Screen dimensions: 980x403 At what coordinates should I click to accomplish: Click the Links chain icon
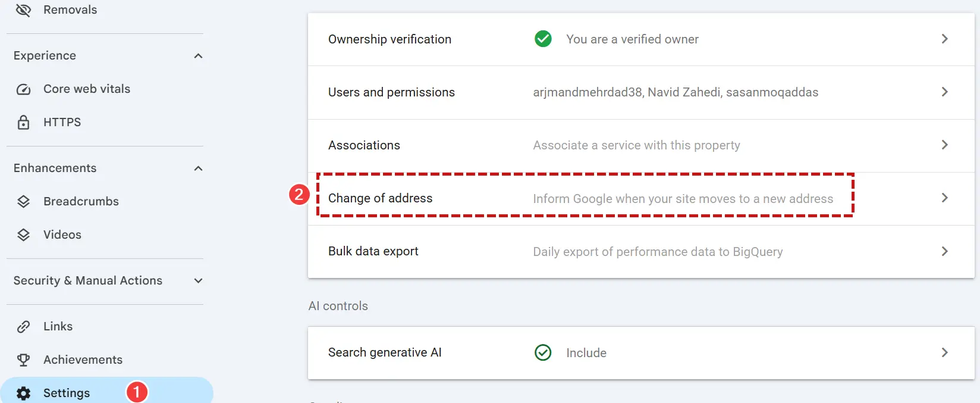(x=23, y=326)
